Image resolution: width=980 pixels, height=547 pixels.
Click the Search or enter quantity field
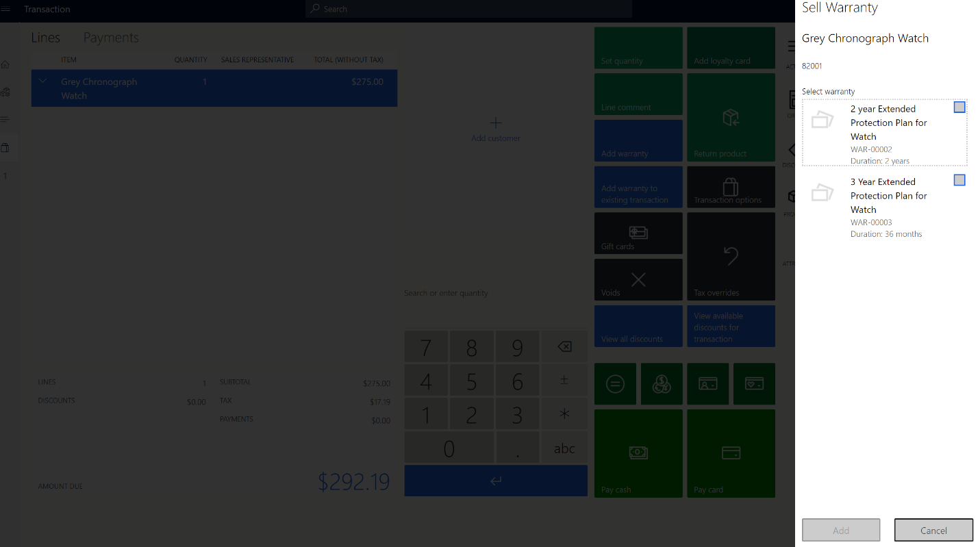tap(496, 293)
